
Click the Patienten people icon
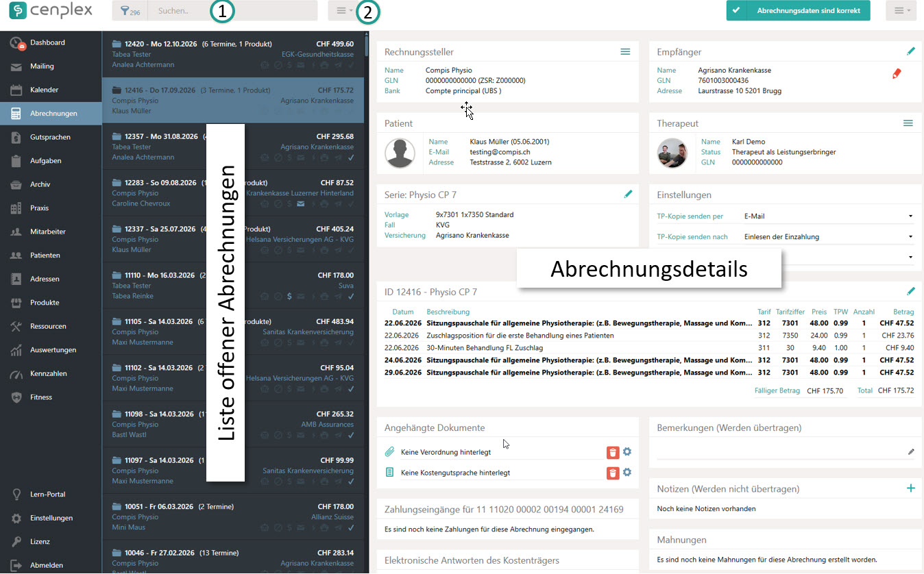(x=16, y=255)
